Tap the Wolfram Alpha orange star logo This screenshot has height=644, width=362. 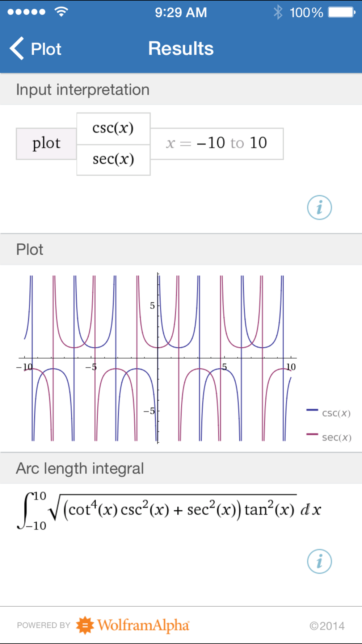pos(85,625)
